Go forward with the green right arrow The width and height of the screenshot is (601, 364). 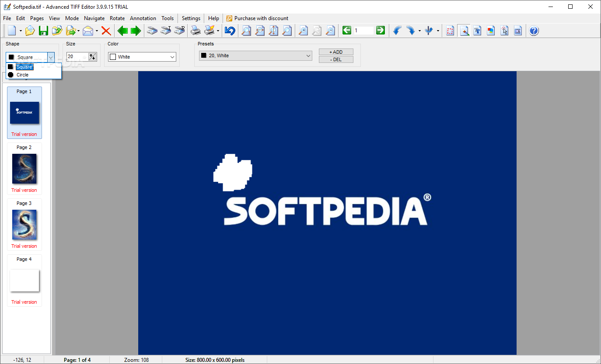136,31
